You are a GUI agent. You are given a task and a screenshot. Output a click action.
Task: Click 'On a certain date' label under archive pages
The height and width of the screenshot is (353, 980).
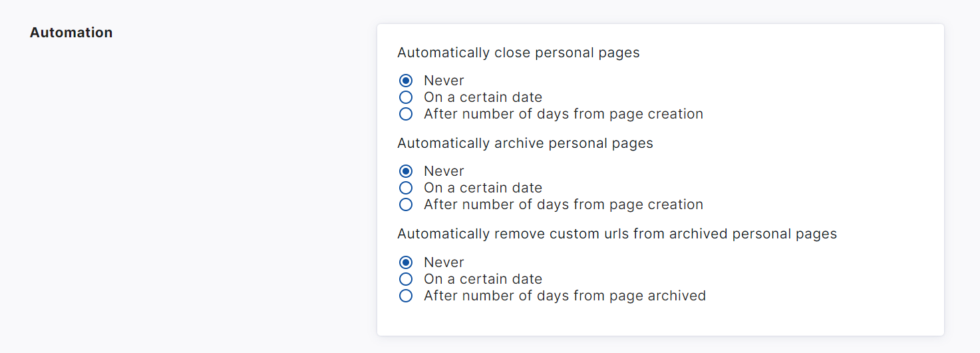click(483, 188)
